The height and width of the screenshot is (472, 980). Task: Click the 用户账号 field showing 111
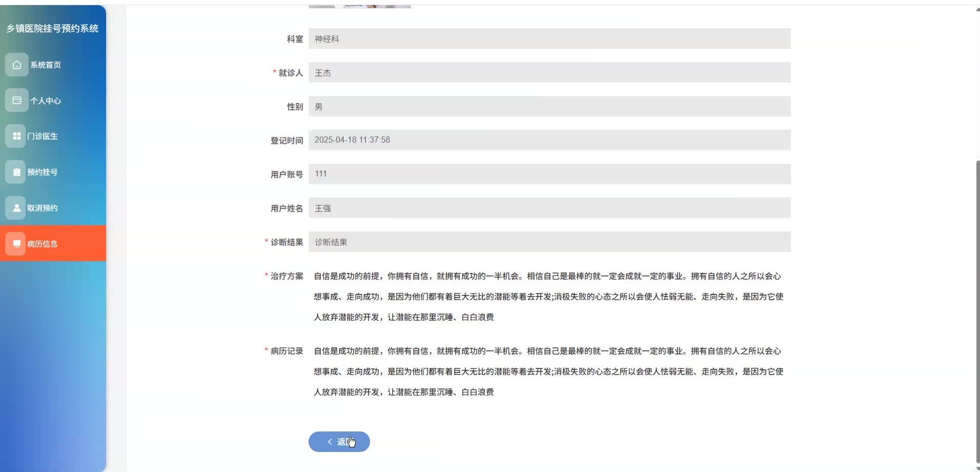coord(549,174)
